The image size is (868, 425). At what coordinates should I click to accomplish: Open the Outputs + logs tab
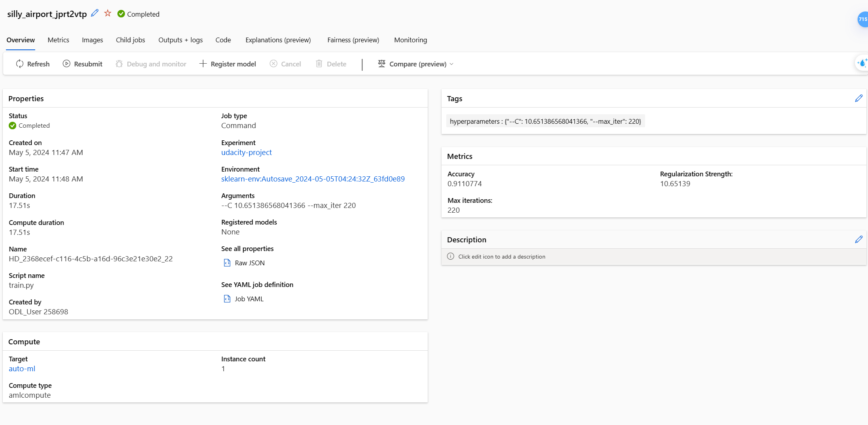point(181,40)
